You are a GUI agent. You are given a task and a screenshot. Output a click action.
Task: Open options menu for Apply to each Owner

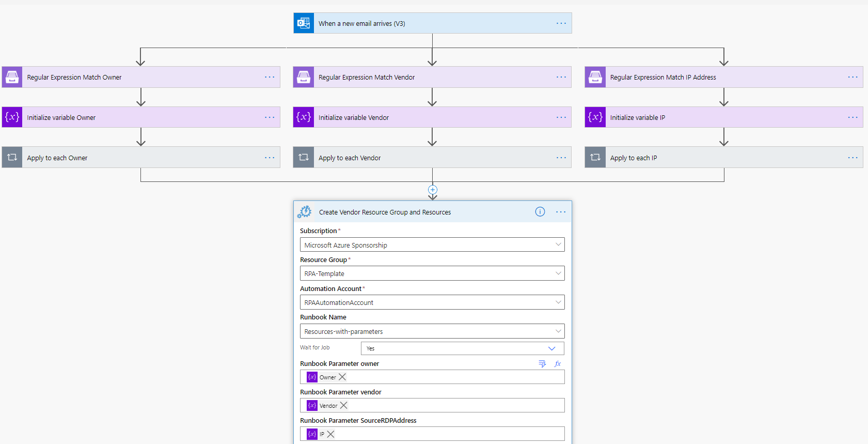pyautogui.click(x=270, y=158)
